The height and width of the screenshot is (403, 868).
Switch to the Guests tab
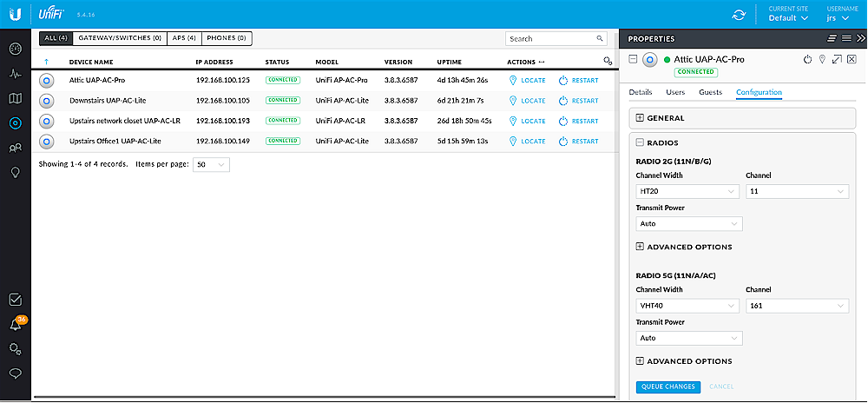tap(711, 92)
